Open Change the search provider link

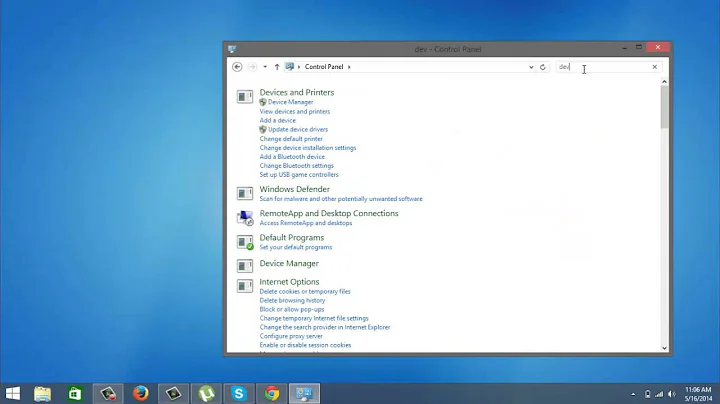(325, 327)
